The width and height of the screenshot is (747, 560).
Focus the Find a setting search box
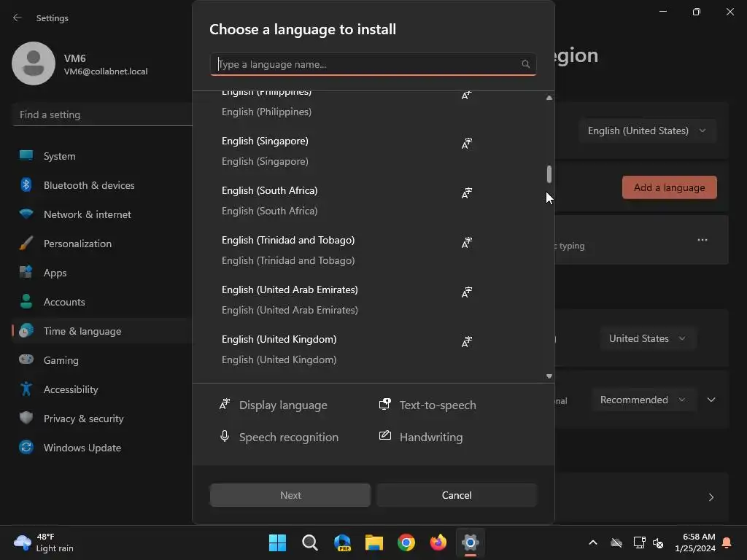click(102, 114)
